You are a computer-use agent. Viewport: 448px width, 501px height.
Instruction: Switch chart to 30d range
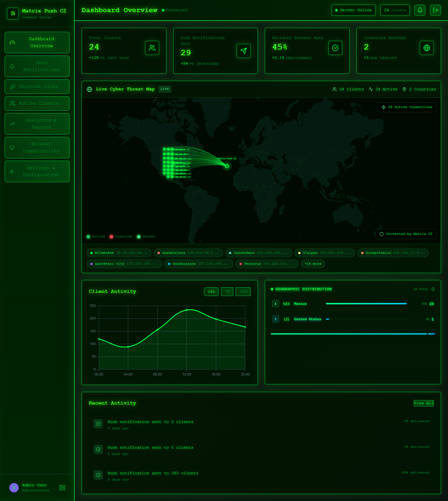tap(243, 291)
